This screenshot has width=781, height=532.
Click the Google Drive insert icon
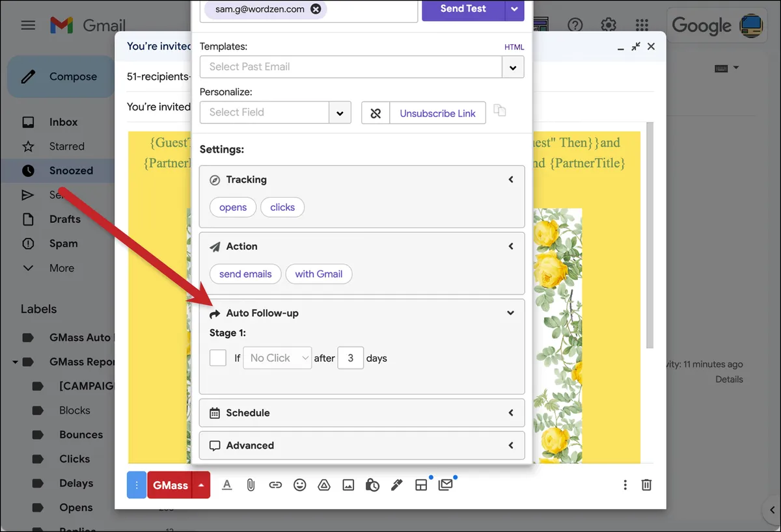pyautogui.click(x=323, y=485)
